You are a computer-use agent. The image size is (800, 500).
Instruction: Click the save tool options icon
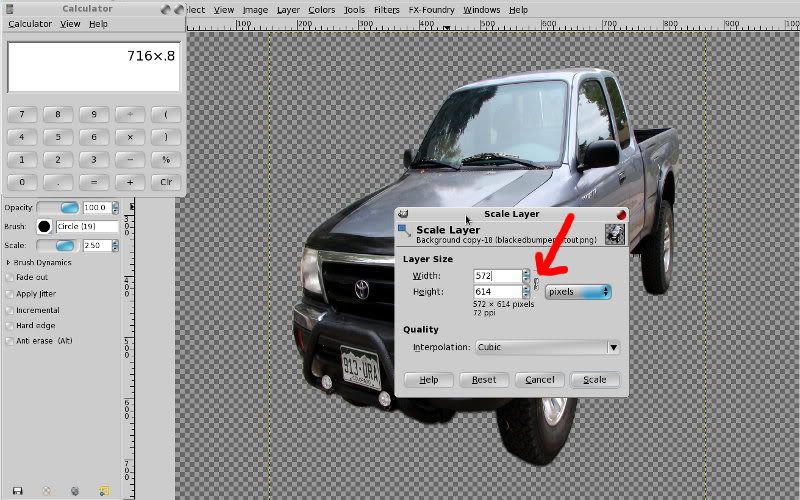[x=17, y=491]
